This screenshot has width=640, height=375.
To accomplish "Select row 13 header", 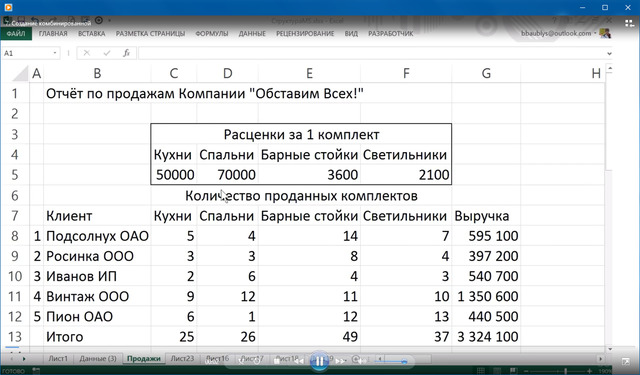I will 15,337.
